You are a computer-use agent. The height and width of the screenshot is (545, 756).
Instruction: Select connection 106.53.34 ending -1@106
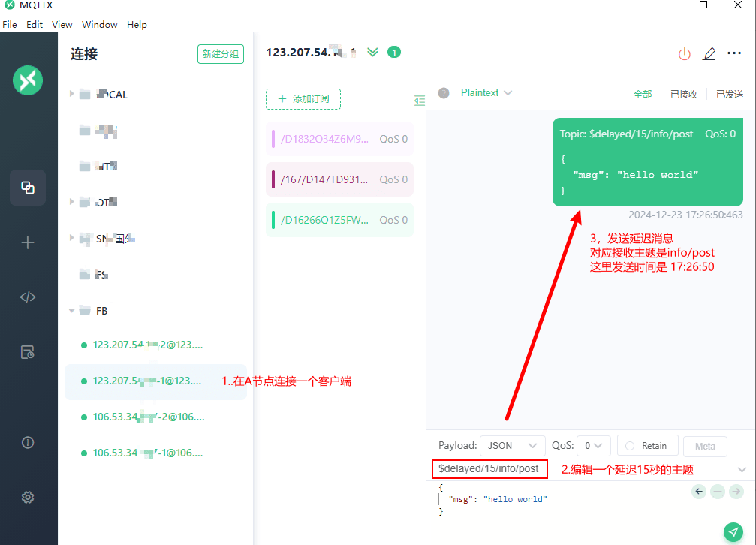click(155, 453)
